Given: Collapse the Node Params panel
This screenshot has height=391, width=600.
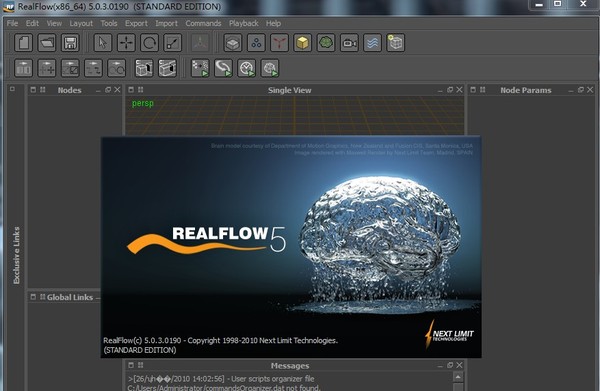Looking at the screenshot, I should click(571, 90).
